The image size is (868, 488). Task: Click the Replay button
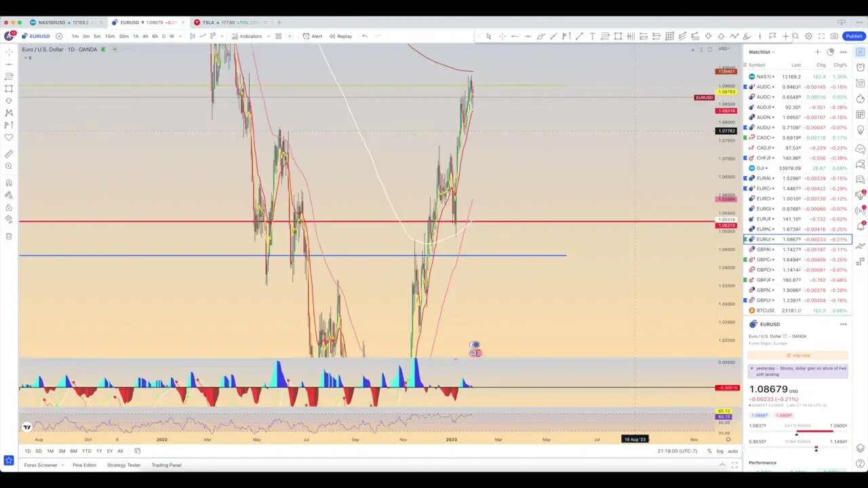340,36
